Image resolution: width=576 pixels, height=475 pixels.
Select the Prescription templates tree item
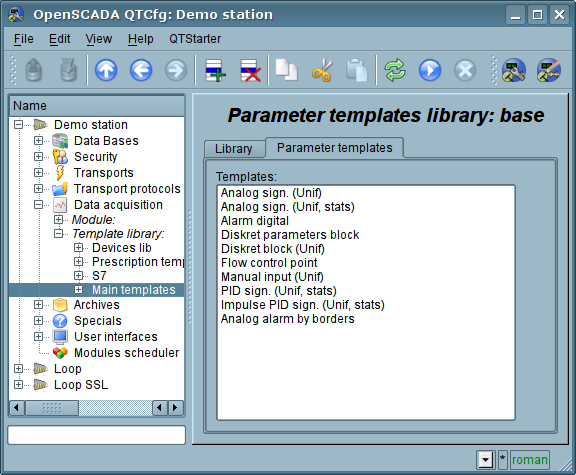click(x=138, y=262)
